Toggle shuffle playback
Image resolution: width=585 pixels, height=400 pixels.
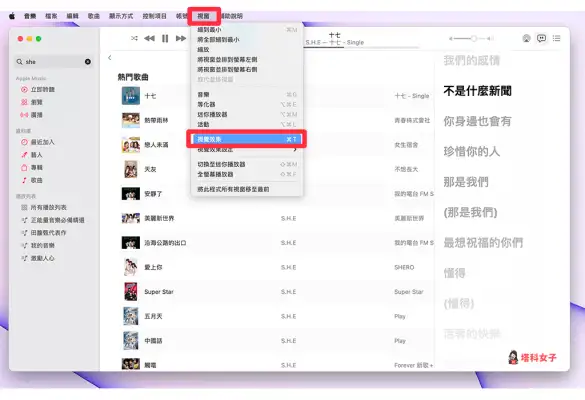pos(134,38)
